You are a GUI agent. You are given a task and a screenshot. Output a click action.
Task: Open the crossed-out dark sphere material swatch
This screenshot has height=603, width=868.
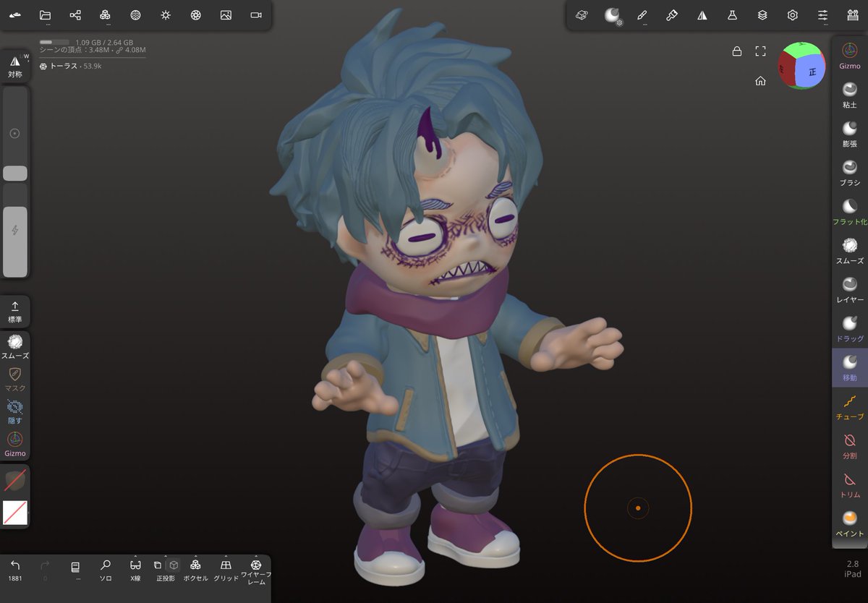tap(15, 481)
